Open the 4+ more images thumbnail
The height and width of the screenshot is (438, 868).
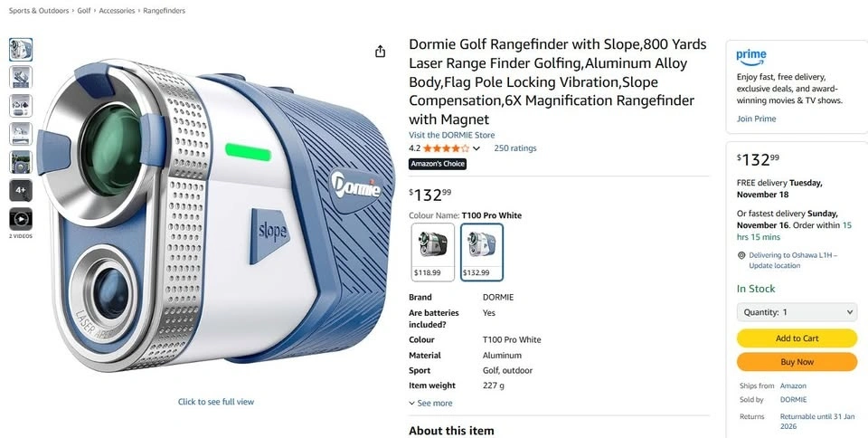tap(21, 190)
